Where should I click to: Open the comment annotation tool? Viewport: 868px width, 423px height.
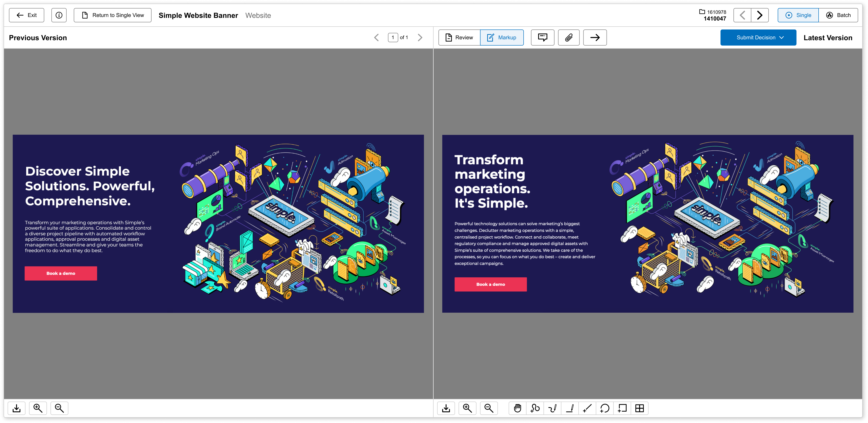pos(543,37)
